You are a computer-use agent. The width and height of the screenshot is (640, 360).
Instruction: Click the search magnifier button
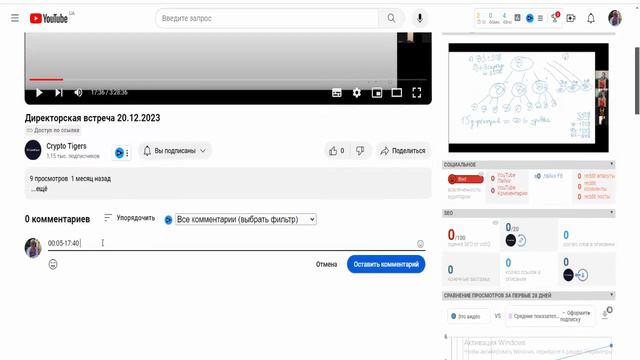tap(391, 18)
